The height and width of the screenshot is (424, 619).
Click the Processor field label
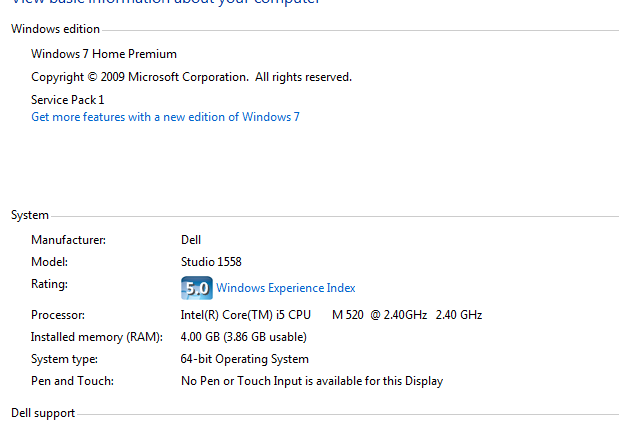pyautogui.click(x=57, y=315)
